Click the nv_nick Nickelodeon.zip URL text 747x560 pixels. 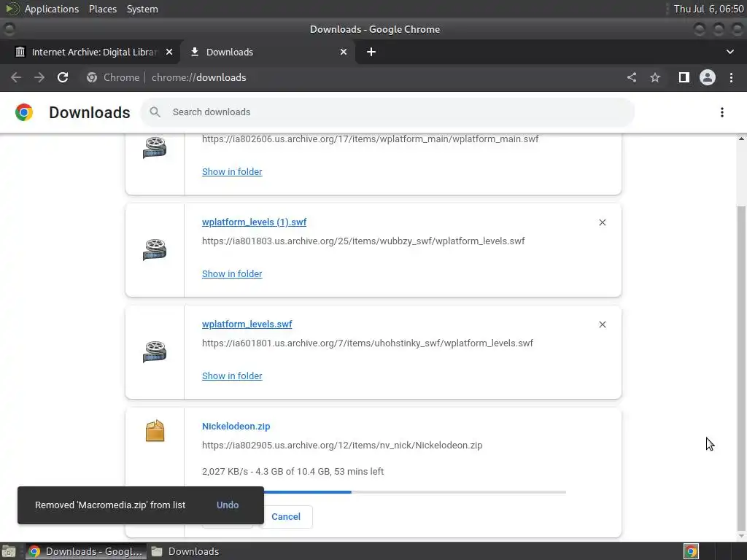[x=342, y=446]
